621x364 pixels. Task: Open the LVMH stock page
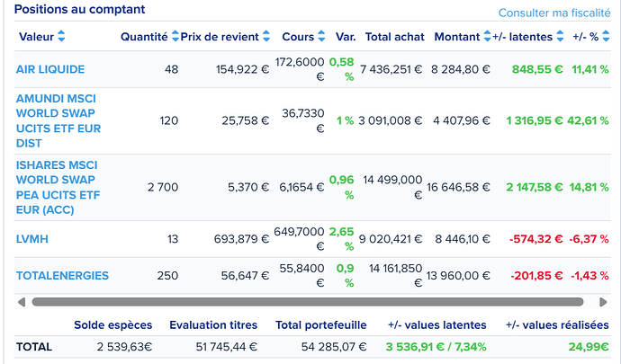click(x=31, y=238)
